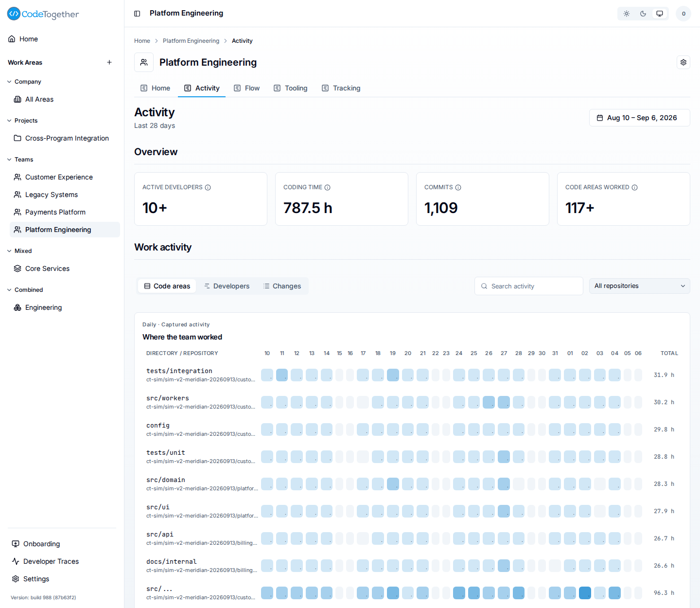Switch to light theme sun icon
Image resolution: width=700 pixels, height=608 pixels.
pyautogui.click(x=627, y=14)
